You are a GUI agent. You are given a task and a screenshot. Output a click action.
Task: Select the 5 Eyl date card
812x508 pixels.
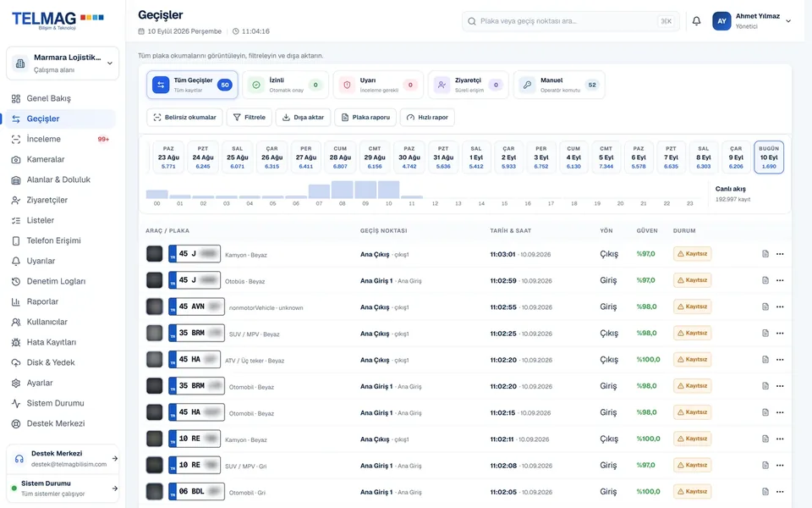point(606,157)
